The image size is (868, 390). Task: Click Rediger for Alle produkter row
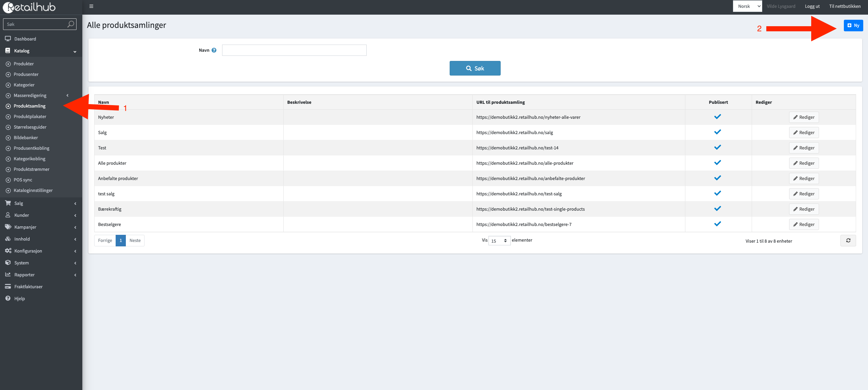click(804, 163)
